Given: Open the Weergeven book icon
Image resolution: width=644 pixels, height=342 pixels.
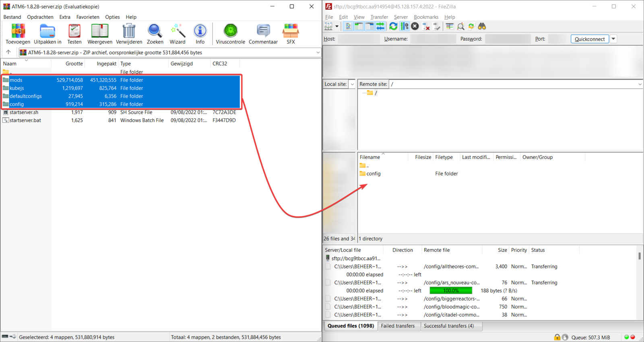Looking at the screenshot, I should click(x=100, y=34).
